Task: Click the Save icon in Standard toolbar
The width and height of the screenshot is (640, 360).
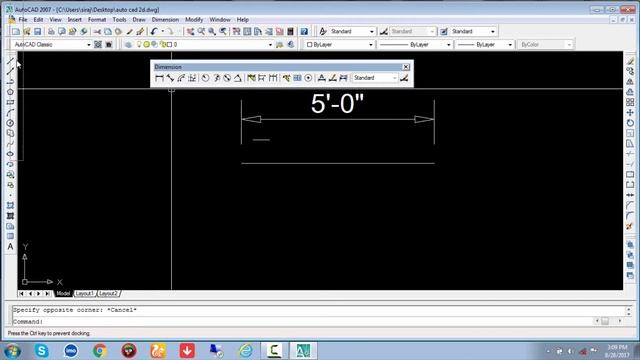Action: pyautogui.click(x=38, y=31)
